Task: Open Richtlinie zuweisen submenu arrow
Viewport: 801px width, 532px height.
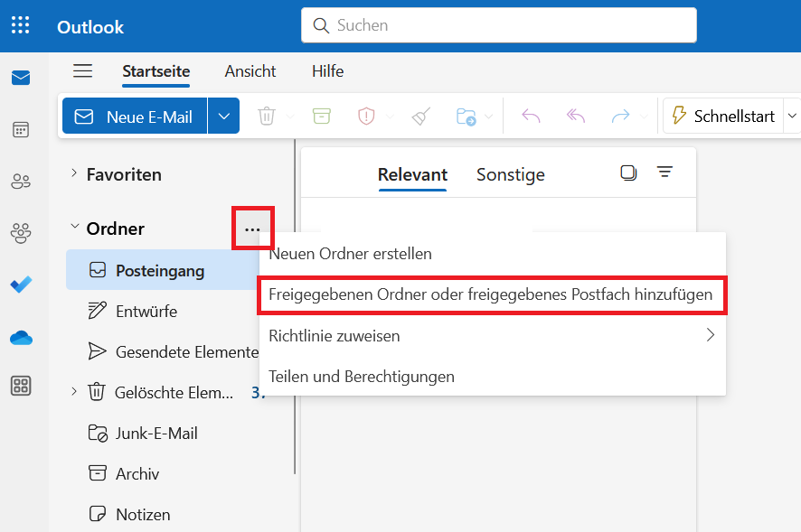Action: [x=710, y=335]
